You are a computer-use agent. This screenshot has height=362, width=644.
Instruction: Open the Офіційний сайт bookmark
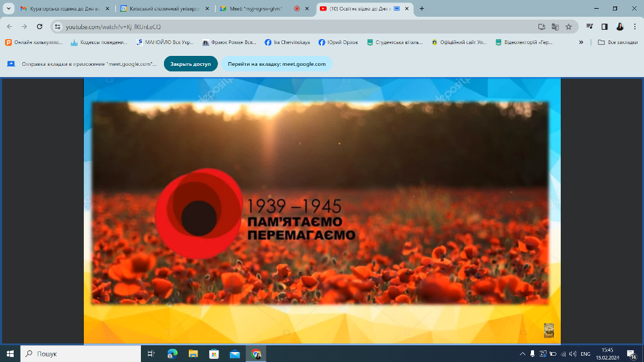(x=459, y=42)
